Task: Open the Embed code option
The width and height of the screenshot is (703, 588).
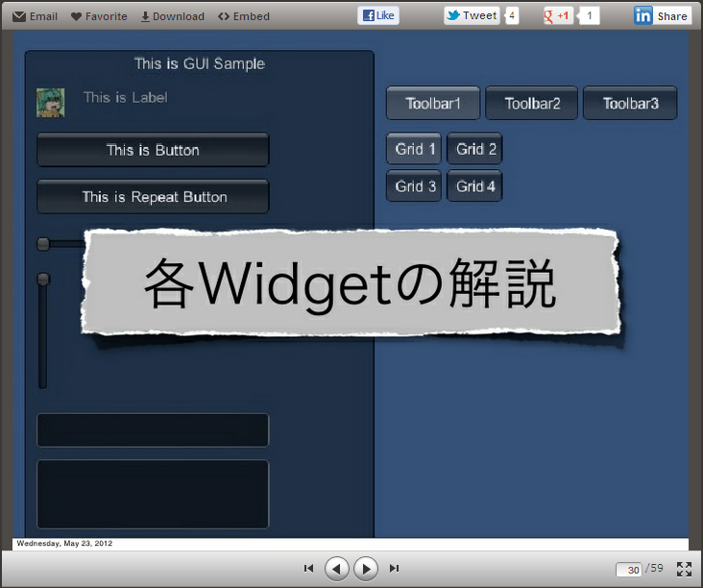Action: pos(224,16)
